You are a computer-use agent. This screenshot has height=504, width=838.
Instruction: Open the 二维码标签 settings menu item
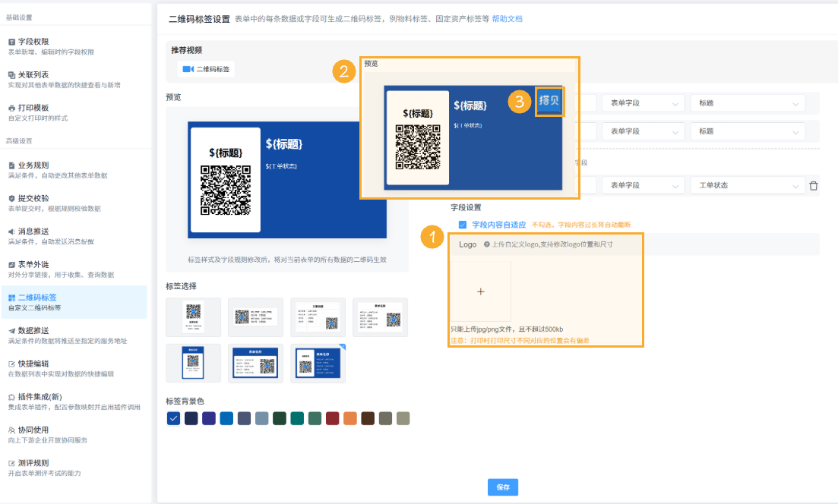point(74,302)
